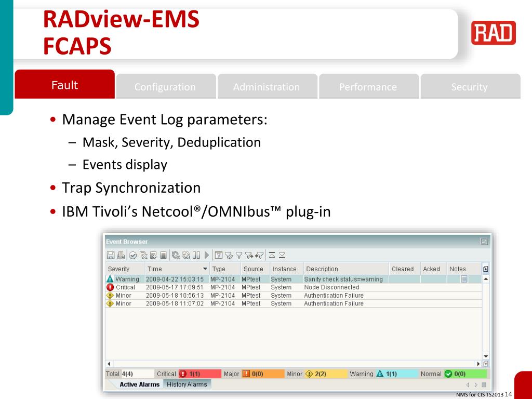The image size is (532, 399).
Task: Click the cyan Warning 1(1) counter
Action: [396, 374]
